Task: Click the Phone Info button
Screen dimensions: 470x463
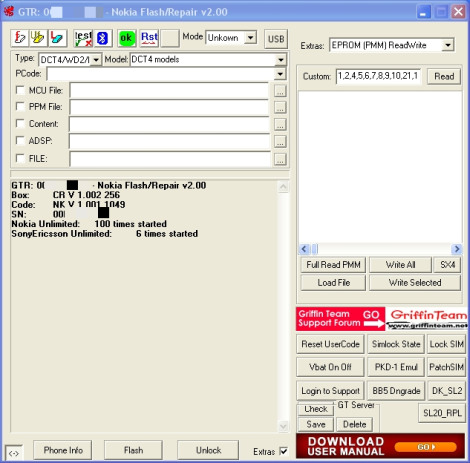Action: [x=63, y=450]
